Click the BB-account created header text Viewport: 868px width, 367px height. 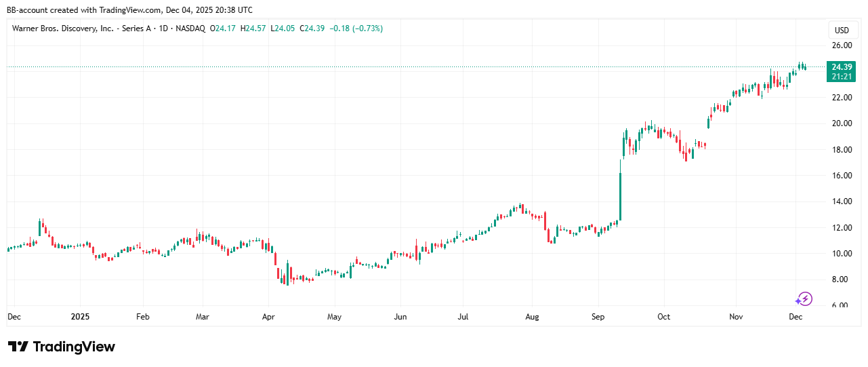tap(129, 9)
